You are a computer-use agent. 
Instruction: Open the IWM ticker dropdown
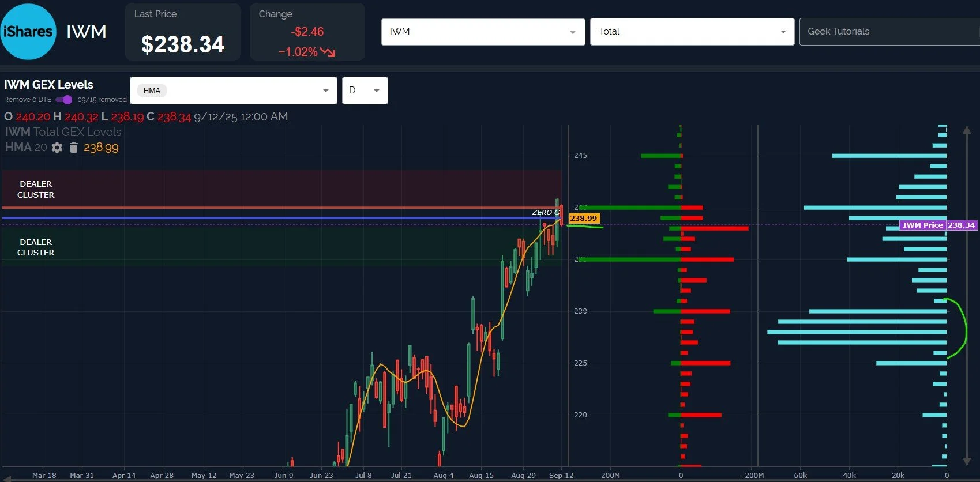(x=483, y=32)
